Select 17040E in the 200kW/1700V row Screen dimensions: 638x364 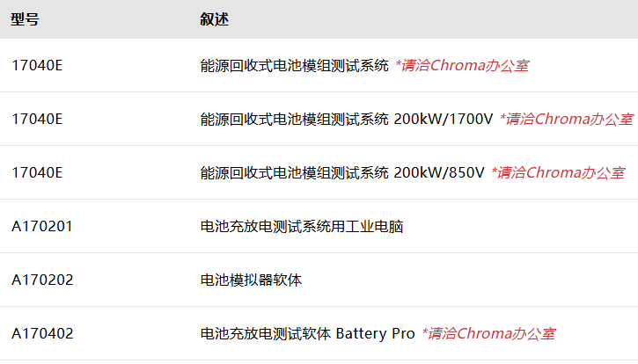click(37, 120)
